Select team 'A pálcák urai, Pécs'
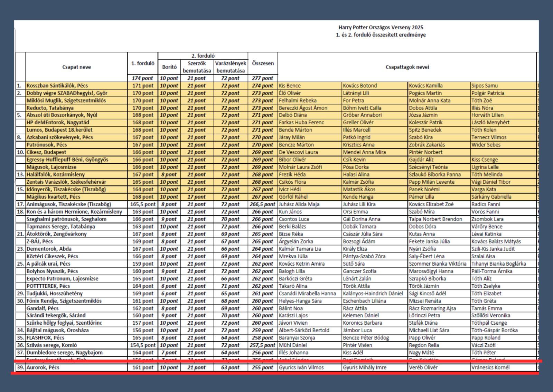The image size is (553, 392). point(48,264)
